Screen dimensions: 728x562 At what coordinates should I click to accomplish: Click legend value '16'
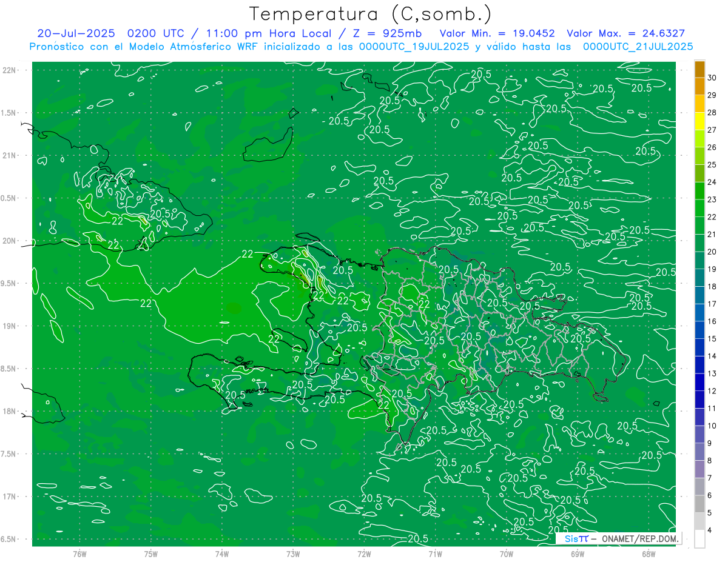click(712, 321)
